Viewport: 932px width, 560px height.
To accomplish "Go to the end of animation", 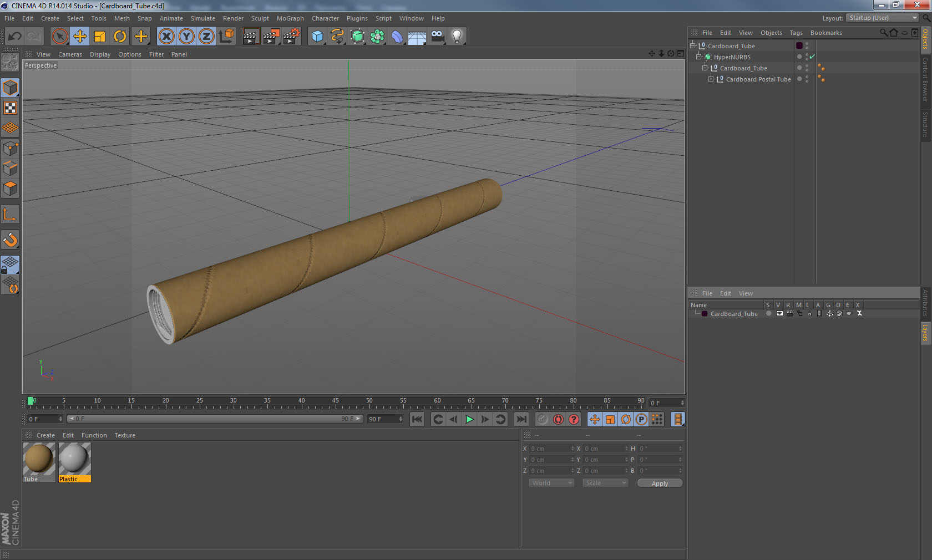I will pyautogui.click(x=521, y=419).
